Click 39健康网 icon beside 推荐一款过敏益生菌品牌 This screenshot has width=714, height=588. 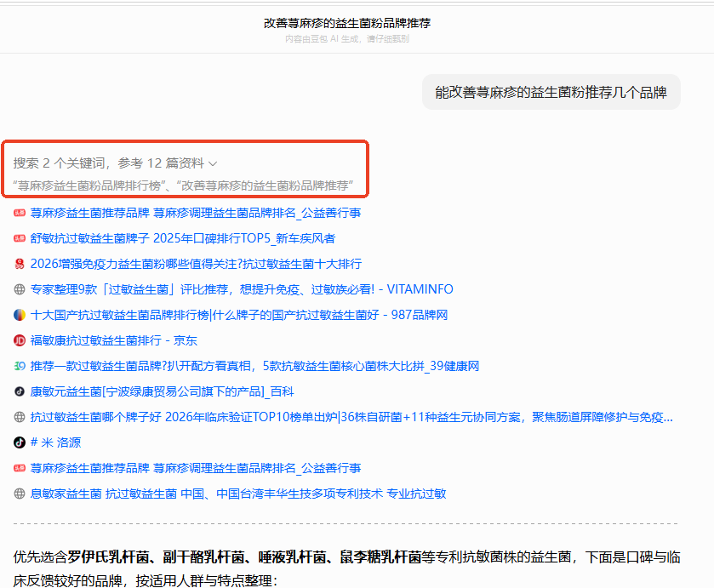pyautogui.click(x=19, y=366)
